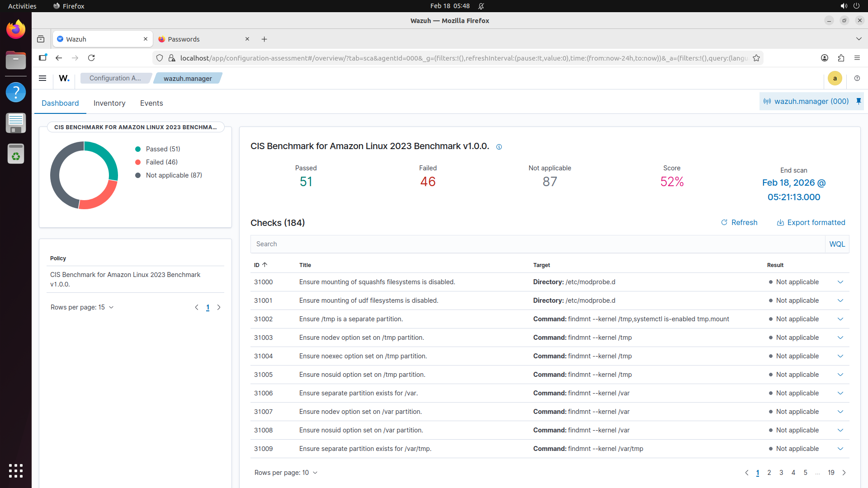
Task: Reload the page with browser refresh icon
Action: click(91, 58)
